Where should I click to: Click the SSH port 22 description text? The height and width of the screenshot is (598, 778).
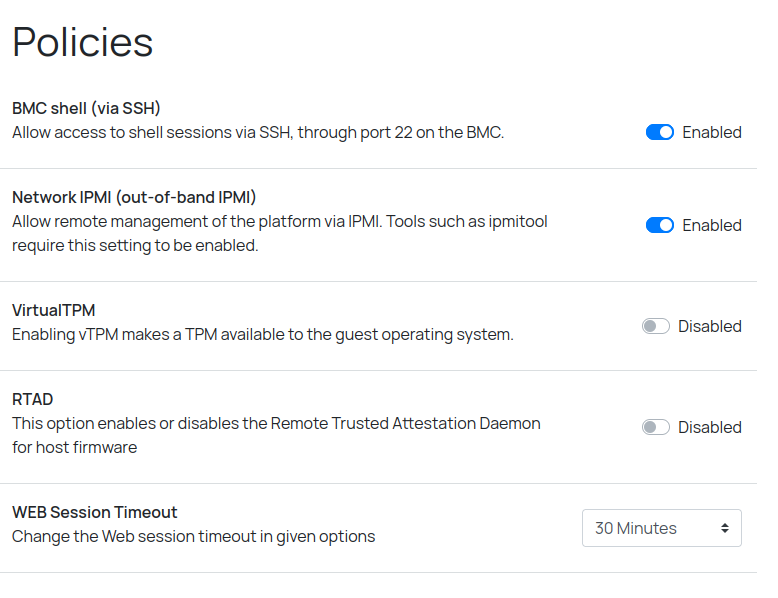(x=258, y=132)
